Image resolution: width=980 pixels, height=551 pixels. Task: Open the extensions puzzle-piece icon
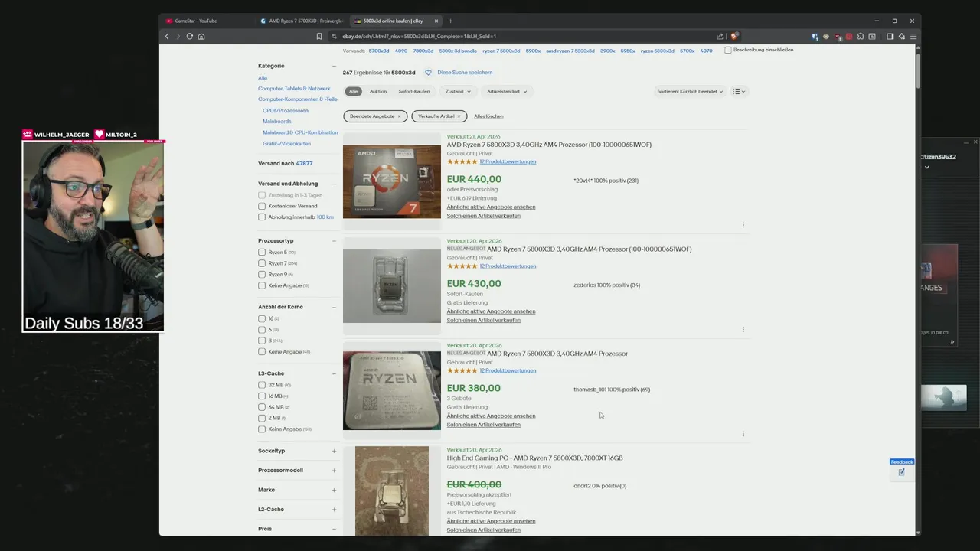pos(861,36)
